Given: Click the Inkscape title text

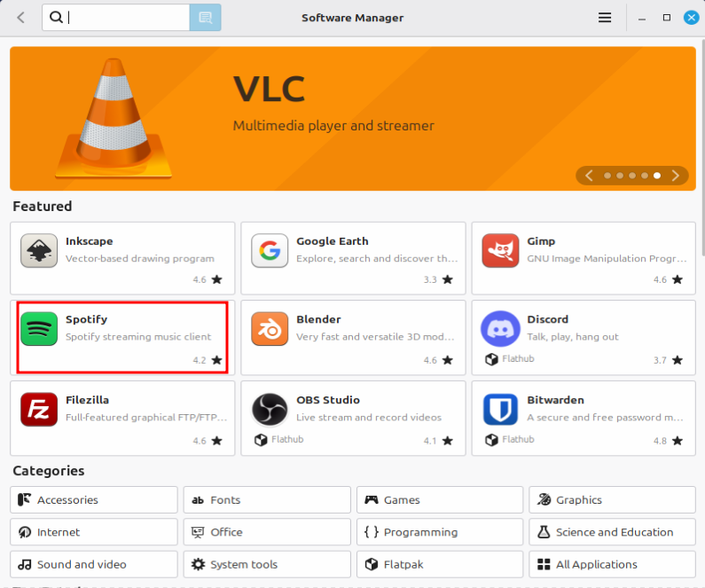Looking at the screenshot, I should [x=89, y=241].
